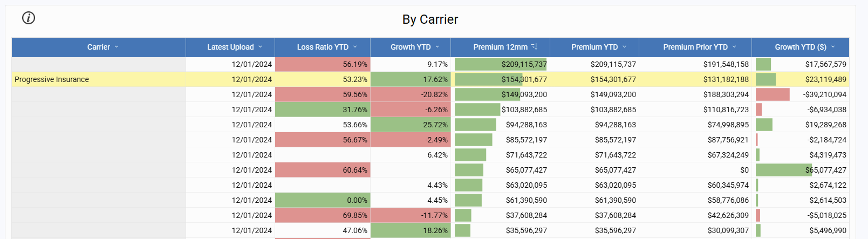
Task: Expand the Premium YTD column chevron
Action: (625, 47)
